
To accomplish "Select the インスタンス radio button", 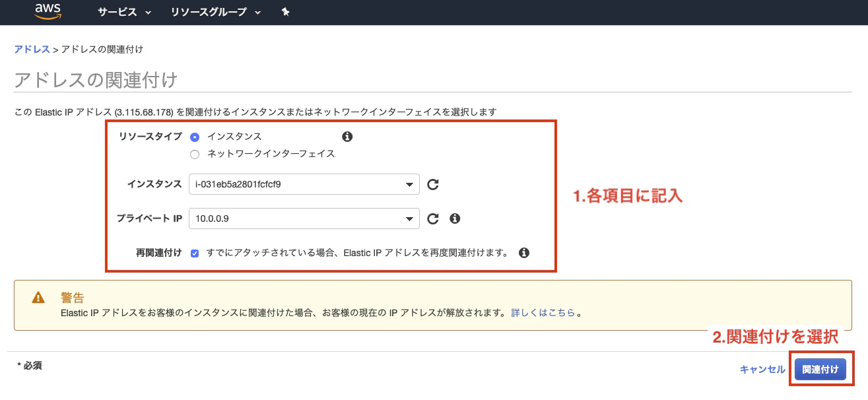I will tap(195, 137).
